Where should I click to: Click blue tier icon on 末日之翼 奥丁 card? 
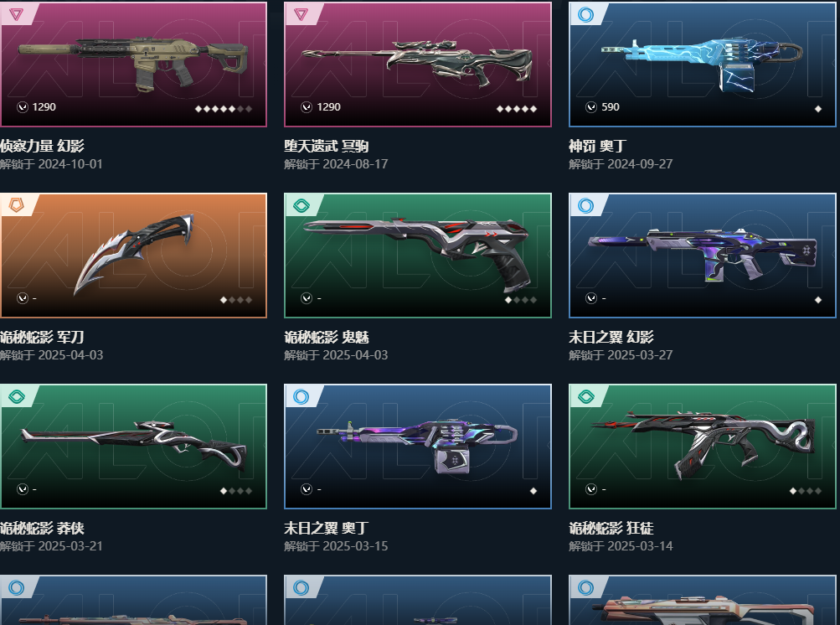(x=301, y=396)
